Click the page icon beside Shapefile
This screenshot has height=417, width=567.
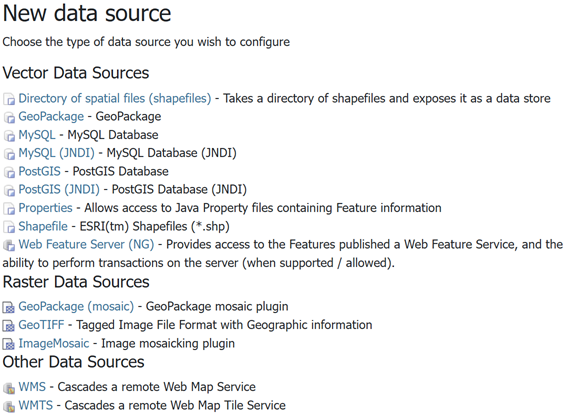(x=9, y=227)
